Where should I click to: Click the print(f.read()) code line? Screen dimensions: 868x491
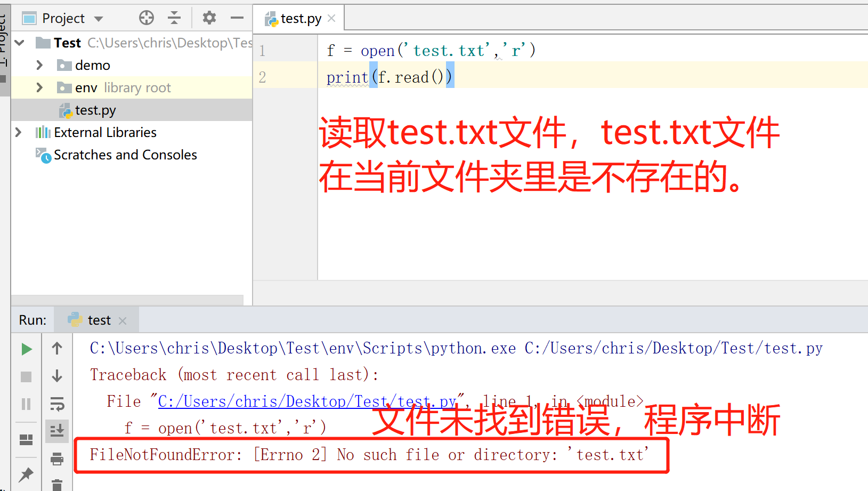[390, 77]
